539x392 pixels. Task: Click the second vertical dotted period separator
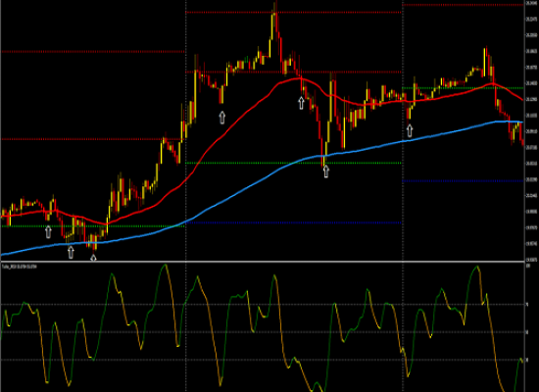tap(402, 196)
